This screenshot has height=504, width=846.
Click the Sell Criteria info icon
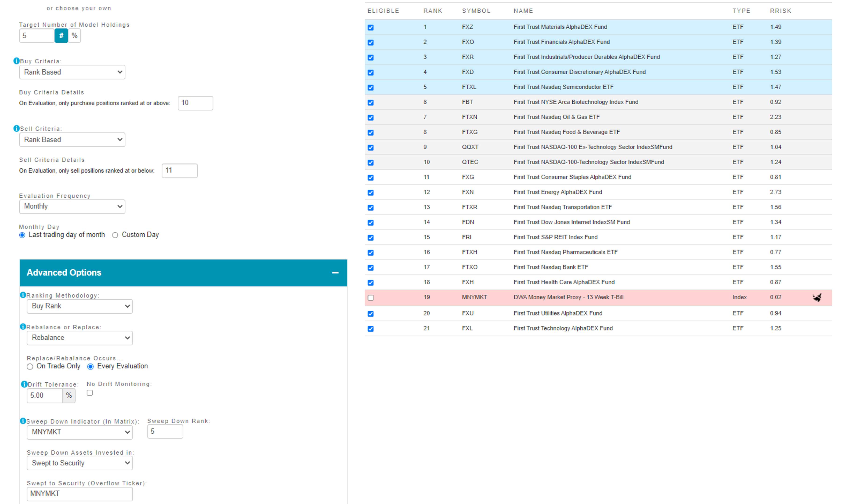(x=16, y=128)
